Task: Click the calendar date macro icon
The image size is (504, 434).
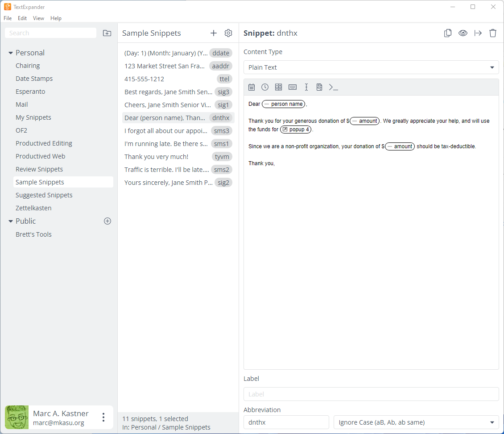Action: [252, 87]
